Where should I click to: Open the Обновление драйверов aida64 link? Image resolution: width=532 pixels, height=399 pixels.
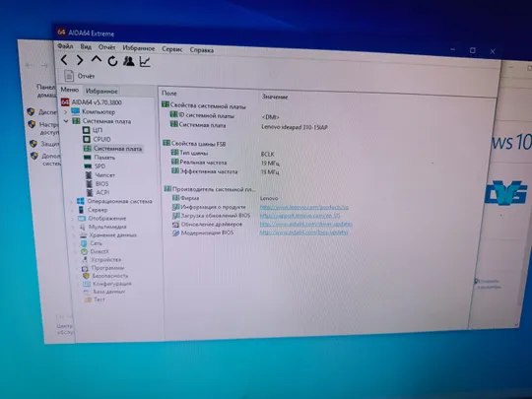point(306,224)
